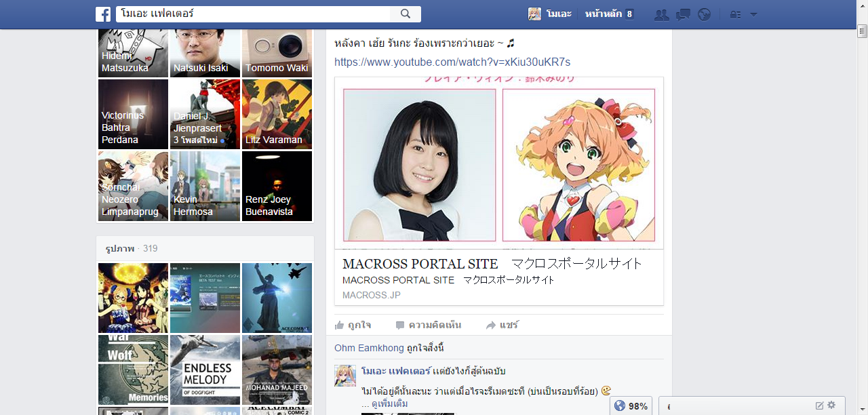Open the Endless Melody of Dogfight photo
The height and width of the screenshot is (415, 868).
[x=205, y=370]
